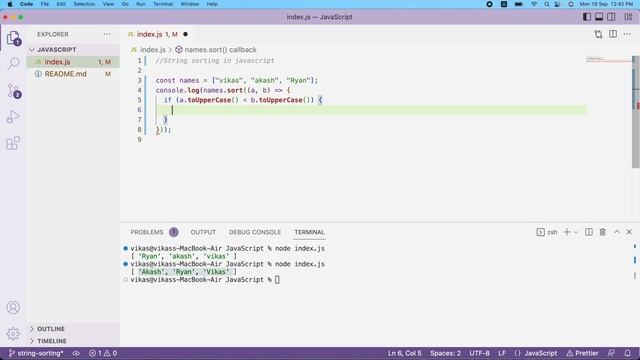The width and height of the screenshot is (640, 360).
Task: Switch to the PROBLEMS panel tab
Action: click(x=147, y=232)
